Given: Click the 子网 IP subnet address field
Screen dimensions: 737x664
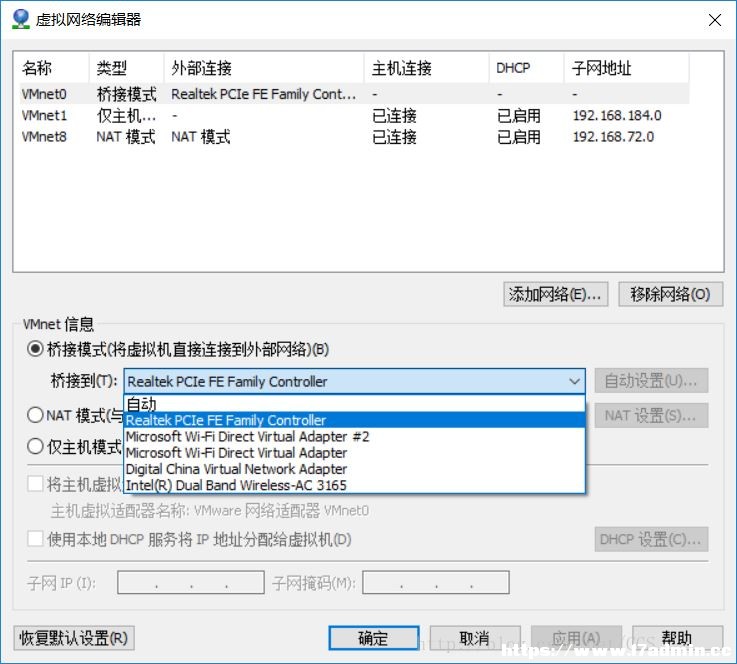Looking at the screenshot, I should click(x=191, y=583).
